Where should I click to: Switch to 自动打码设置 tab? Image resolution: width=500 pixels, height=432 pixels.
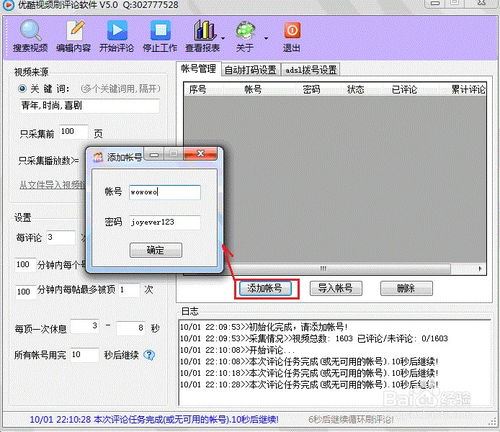[251, 70]
